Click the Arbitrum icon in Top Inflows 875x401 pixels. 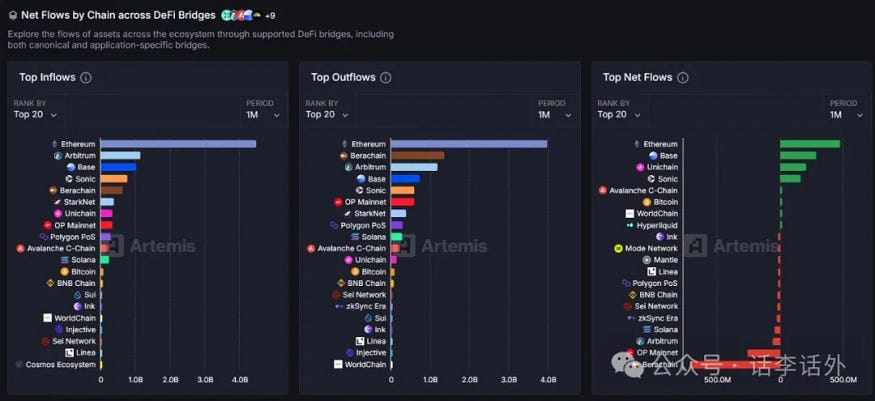(57, 156)
